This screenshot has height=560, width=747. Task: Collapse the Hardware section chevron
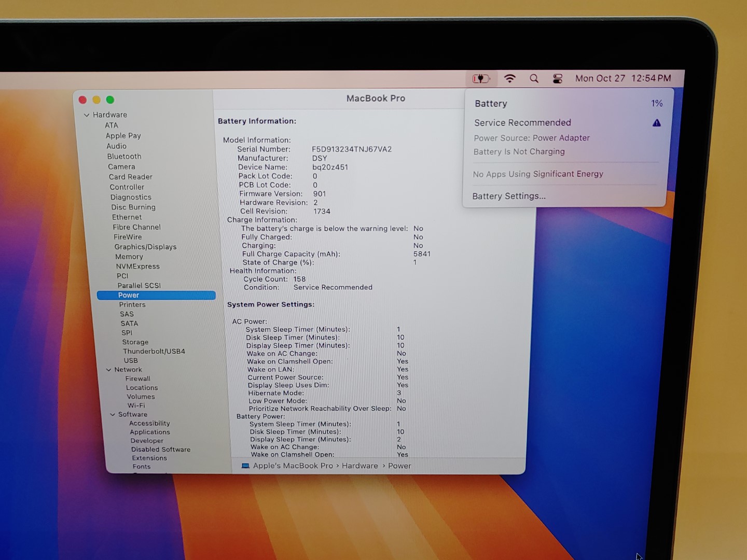(x=87, y=115)
